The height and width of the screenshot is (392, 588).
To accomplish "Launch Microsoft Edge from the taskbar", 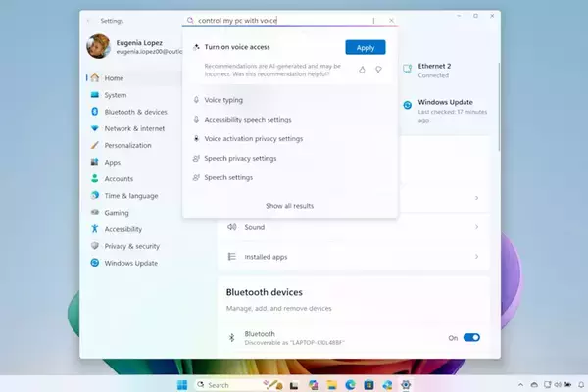I will [350, 385].
